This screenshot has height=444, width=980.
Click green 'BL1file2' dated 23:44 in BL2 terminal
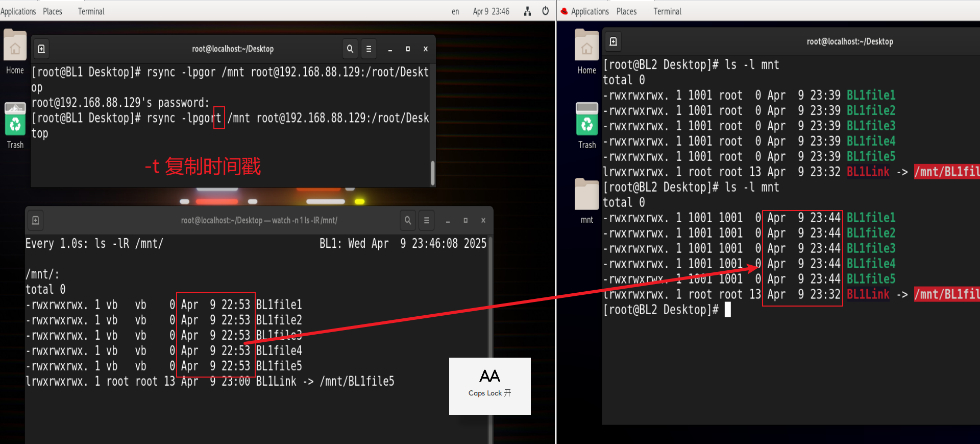tap(871, 233)
